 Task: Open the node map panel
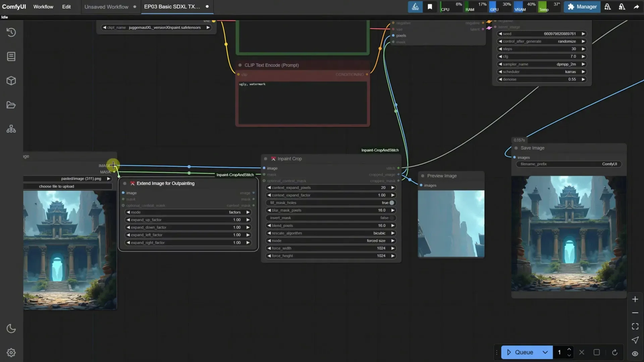pos(11,129)
